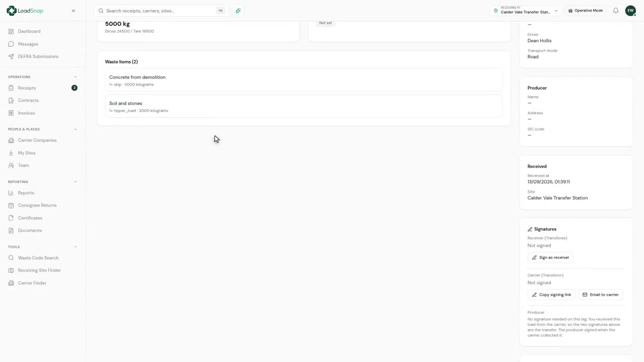Select the Concrete from demolition waste item

tap(304, 80)
